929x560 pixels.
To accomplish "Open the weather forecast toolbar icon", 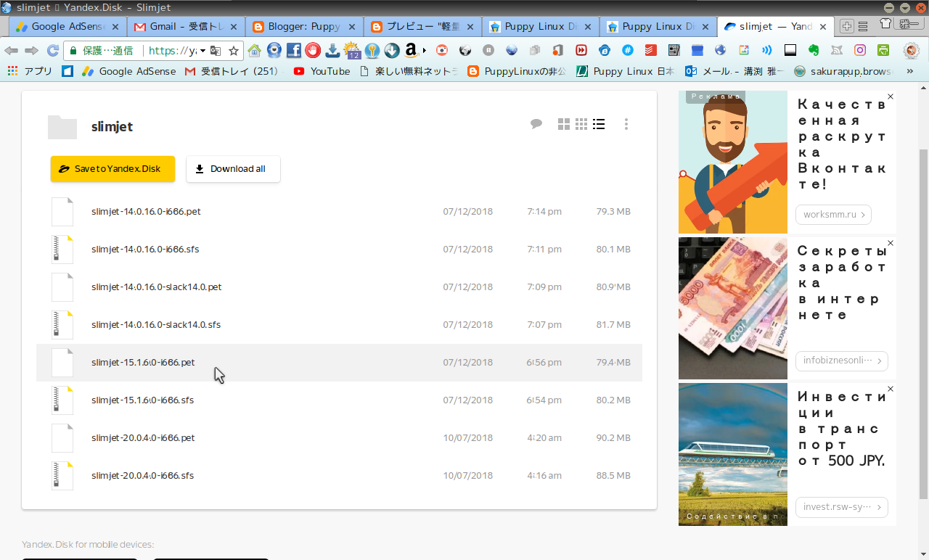I will pos(353,51).
